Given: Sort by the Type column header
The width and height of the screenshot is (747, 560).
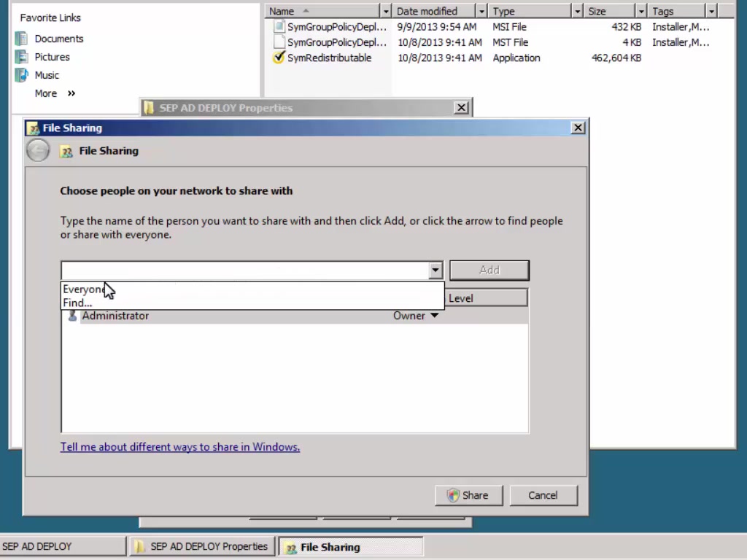Looking at the screenshot, I should click(x=530, y=11).
